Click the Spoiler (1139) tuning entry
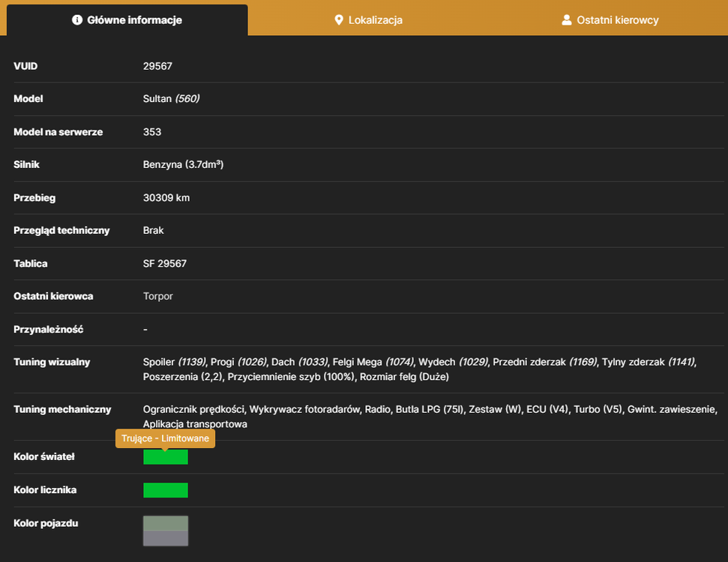The image size is (728, 562). pos(174,362)
